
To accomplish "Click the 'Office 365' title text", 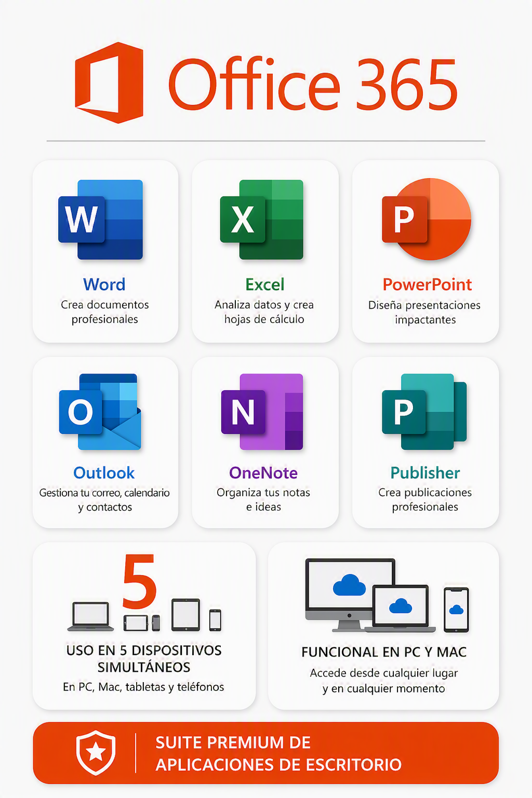I will coord(313,85).
